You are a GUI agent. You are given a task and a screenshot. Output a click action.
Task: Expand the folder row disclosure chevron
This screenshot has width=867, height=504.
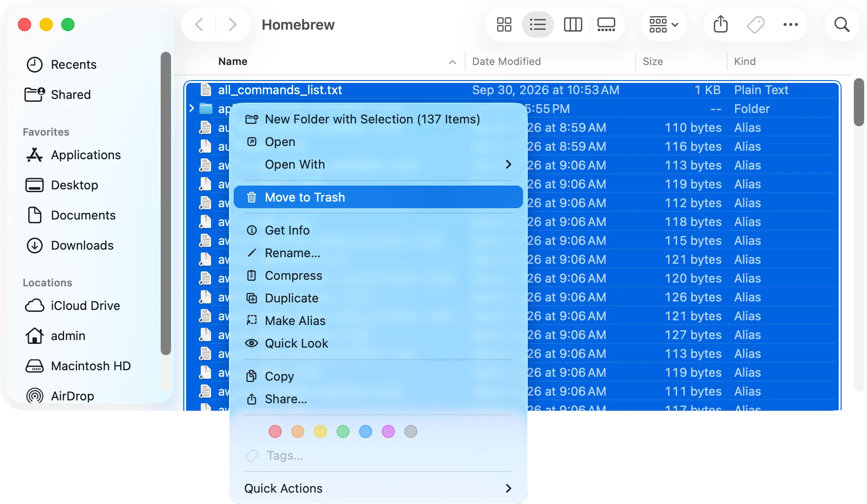(192, 109)
